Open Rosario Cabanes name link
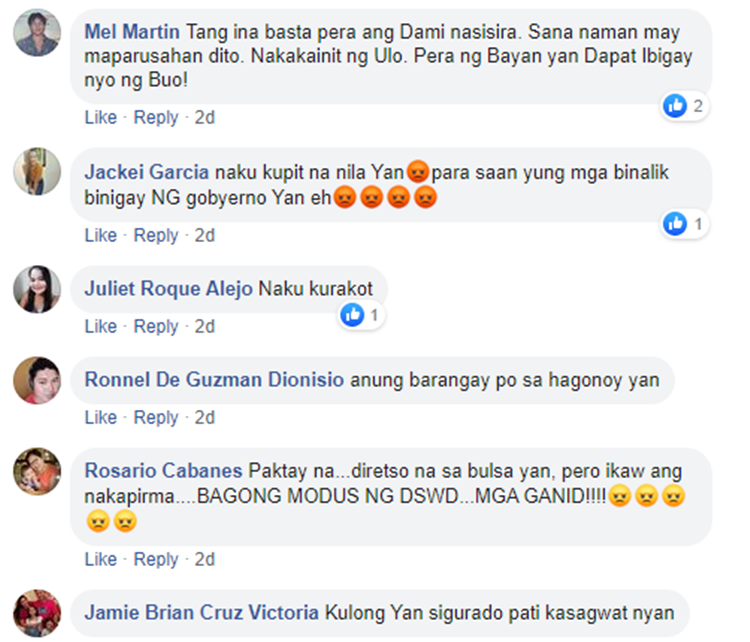This screenshot has height=642, width=750. (164, 471)
